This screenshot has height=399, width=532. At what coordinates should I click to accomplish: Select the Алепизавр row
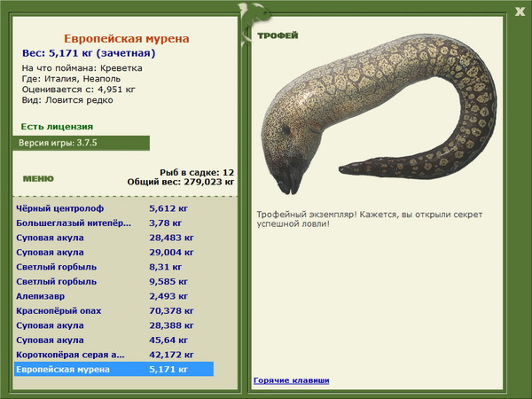pos(114,296)
